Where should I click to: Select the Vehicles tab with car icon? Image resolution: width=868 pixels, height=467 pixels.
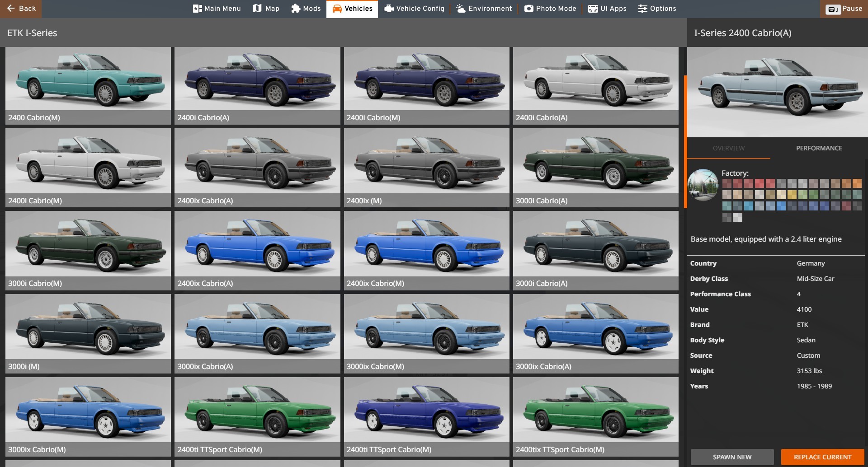pos(352,9)
